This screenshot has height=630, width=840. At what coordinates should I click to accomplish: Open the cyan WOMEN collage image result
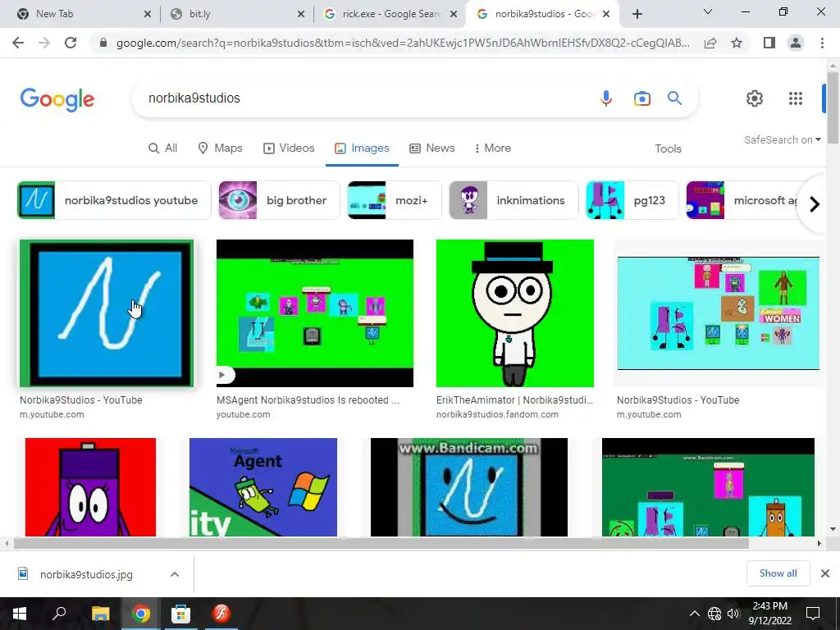[x=719, y=313]
